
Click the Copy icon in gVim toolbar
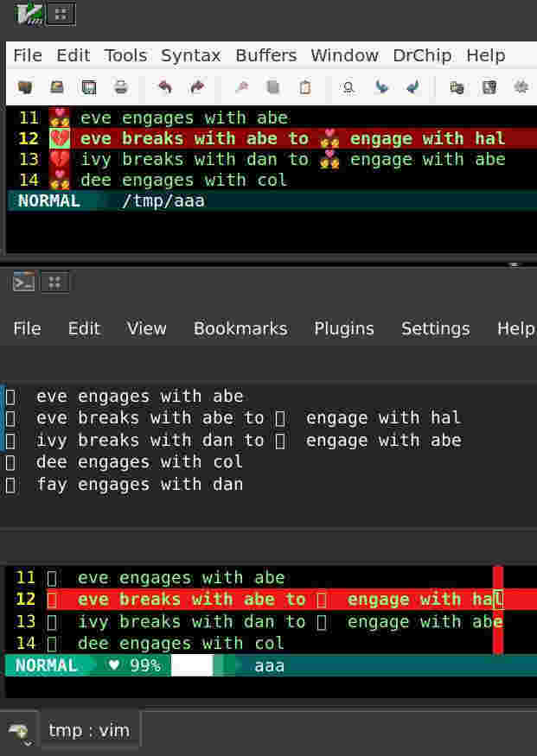coord(273,87)
